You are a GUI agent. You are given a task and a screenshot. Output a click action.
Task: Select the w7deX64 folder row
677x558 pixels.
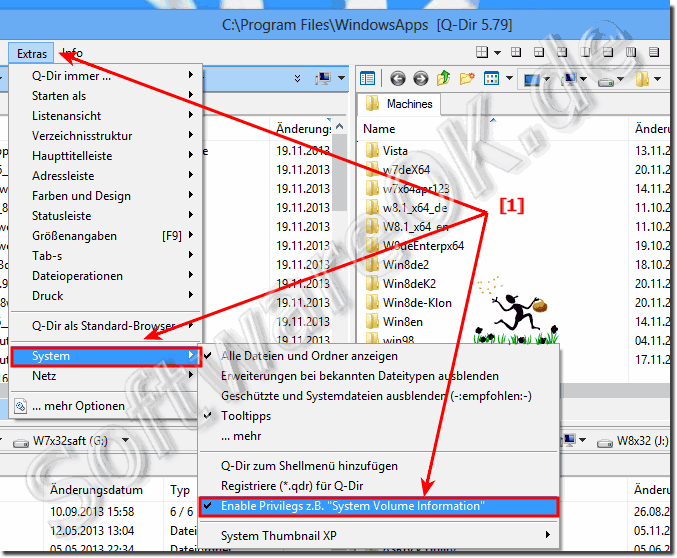click(x=406, y=170)
